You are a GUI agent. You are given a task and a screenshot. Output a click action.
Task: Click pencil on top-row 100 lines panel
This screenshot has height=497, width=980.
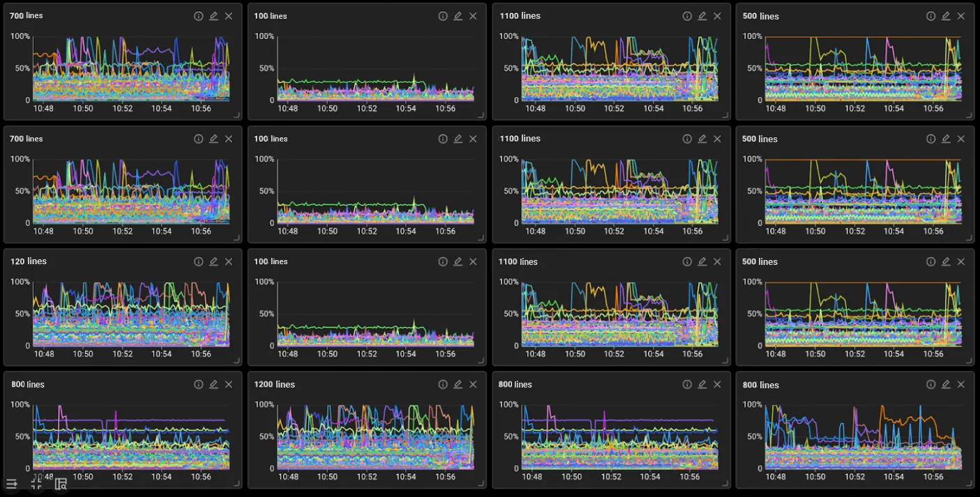coord(458,16)
